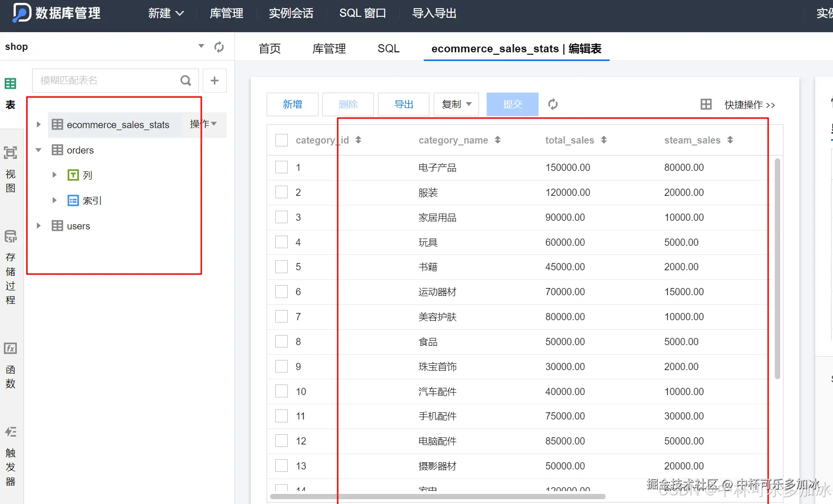
Task: Click the refresh icon next to shop database
Action: (219, 47)
